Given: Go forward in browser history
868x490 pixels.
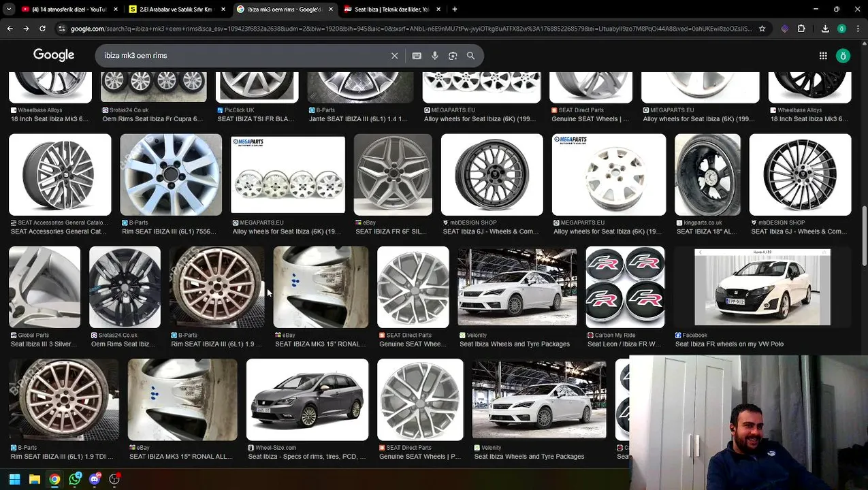Looking at the screenshot, I should tap(26, 29).
